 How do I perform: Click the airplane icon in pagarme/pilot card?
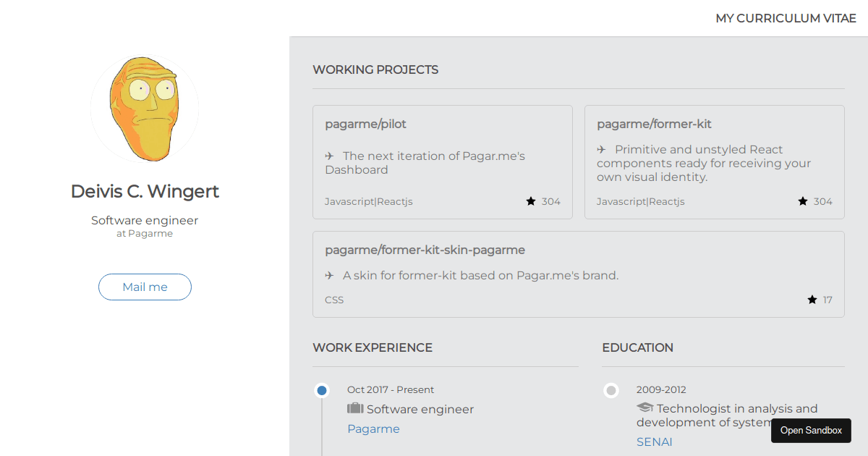click(x=330, y=156)
